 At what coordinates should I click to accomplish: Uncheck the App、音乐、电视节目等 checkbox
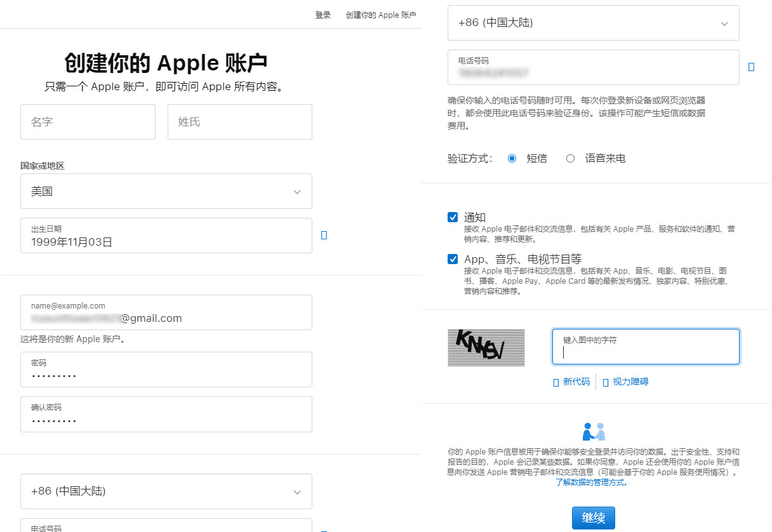pos(452,259)
